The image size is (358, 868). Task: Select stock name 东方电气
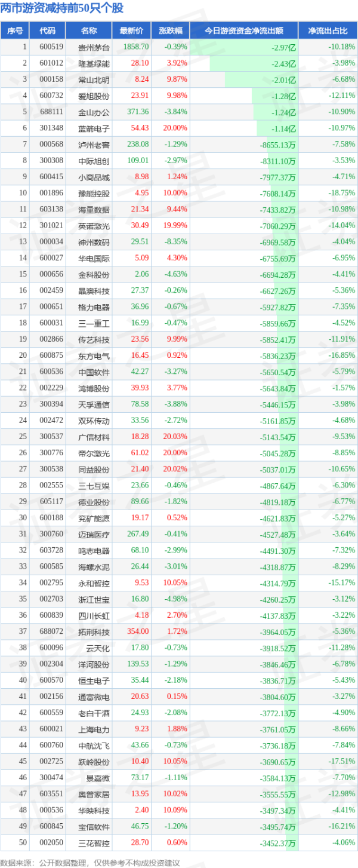[94, 355]
